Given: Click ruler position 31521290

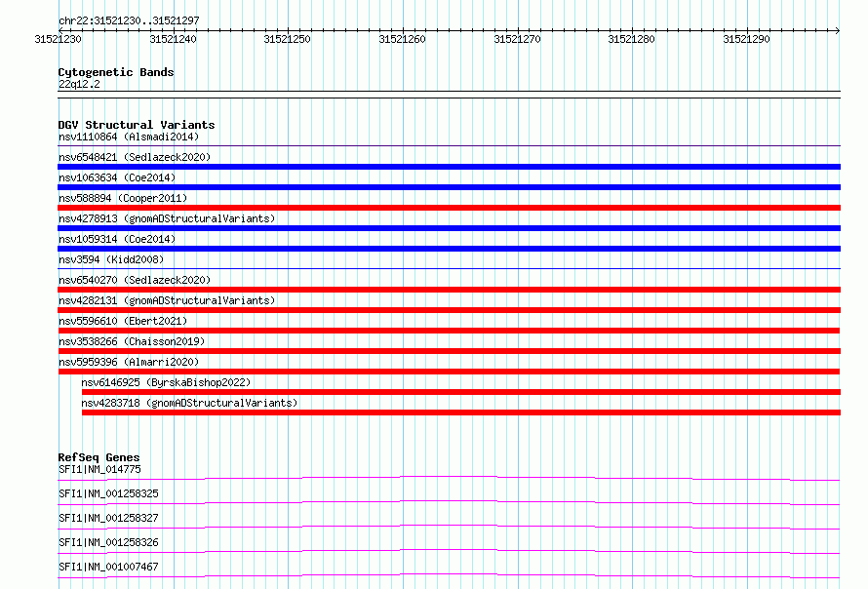Looking at the screenshot, I should tap(746, 39).
